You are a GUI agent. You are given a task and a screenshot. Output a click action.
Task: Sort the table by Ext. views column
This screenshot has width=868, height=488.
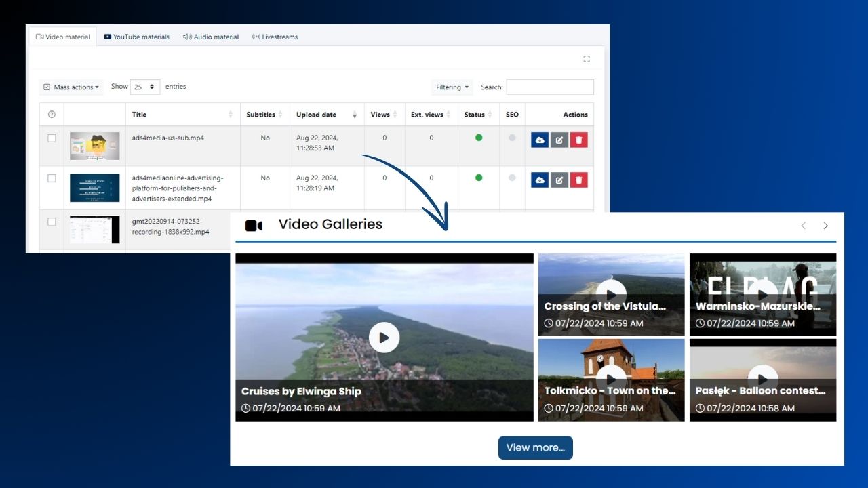(x=431, y=115)
